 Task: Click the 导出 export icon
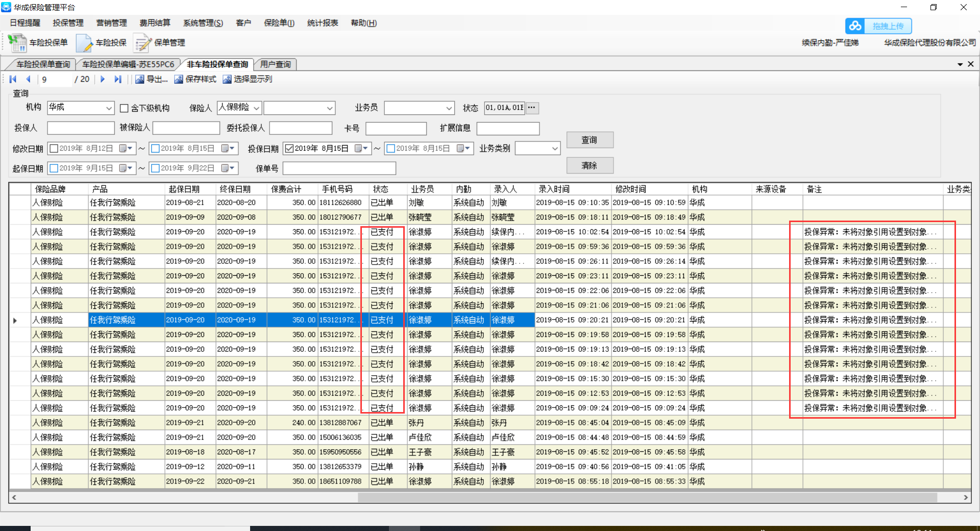140,79
